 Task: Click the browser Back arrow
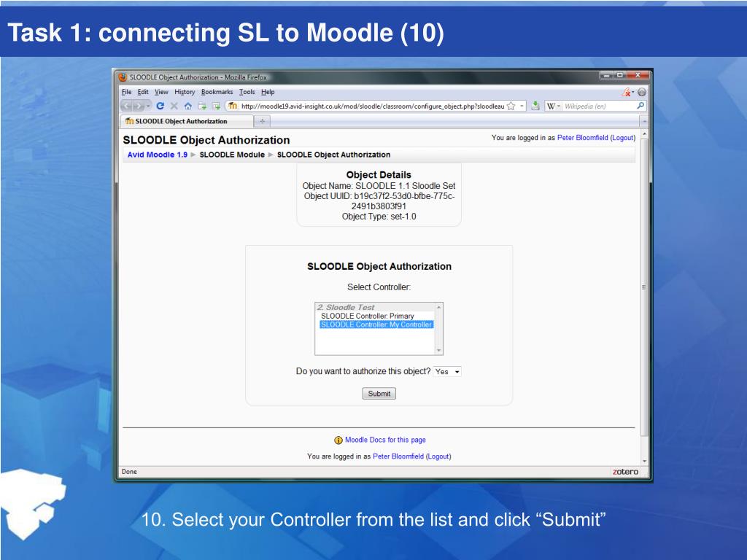click(x=127, y=106)
